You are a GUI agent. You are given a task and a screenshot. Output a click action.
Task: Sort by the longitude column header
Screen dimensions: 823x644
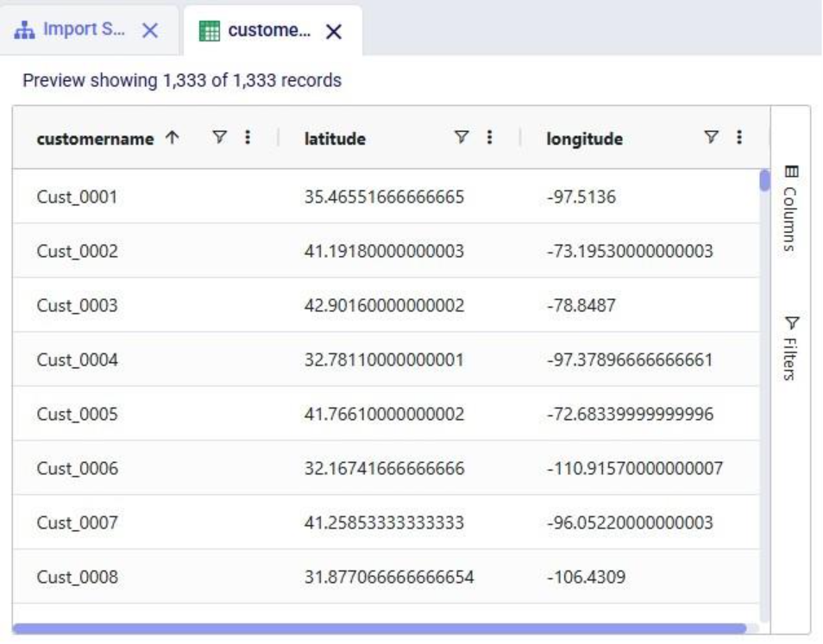(x=585, y=139)
